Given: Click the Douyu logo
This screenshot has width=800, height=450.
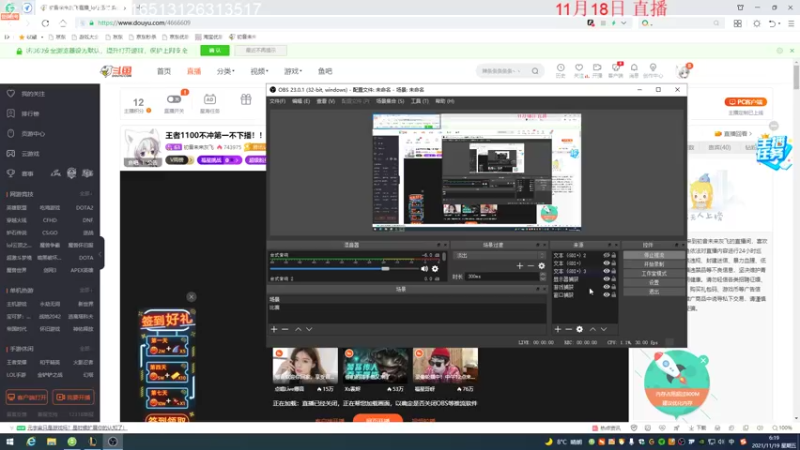Looking at the screenshot, I should (116, 71).
